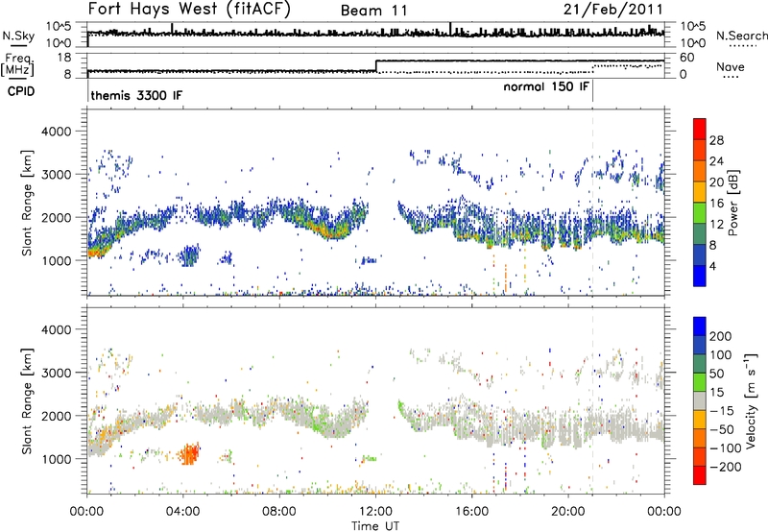Click the 'CPID' row label
The width and height of the screenshot is (768, 532).
[x=21, y=91]
